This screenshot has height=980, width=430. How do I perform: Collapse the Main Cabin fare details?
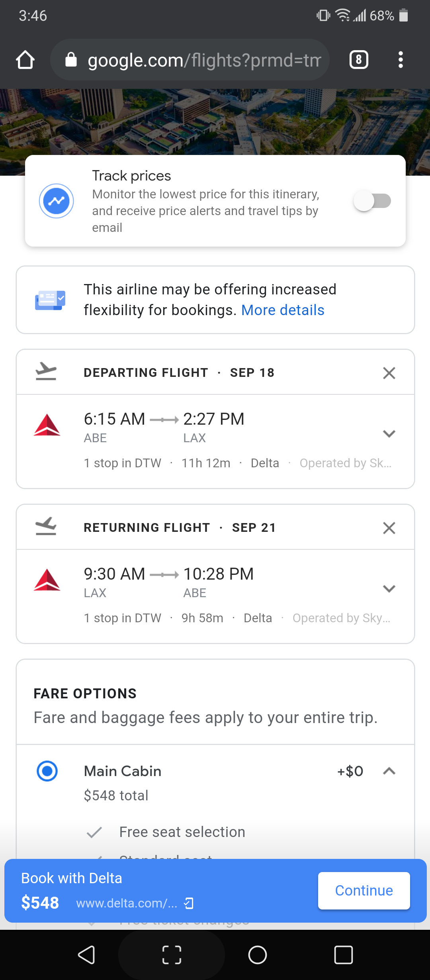tap(389, 771)
